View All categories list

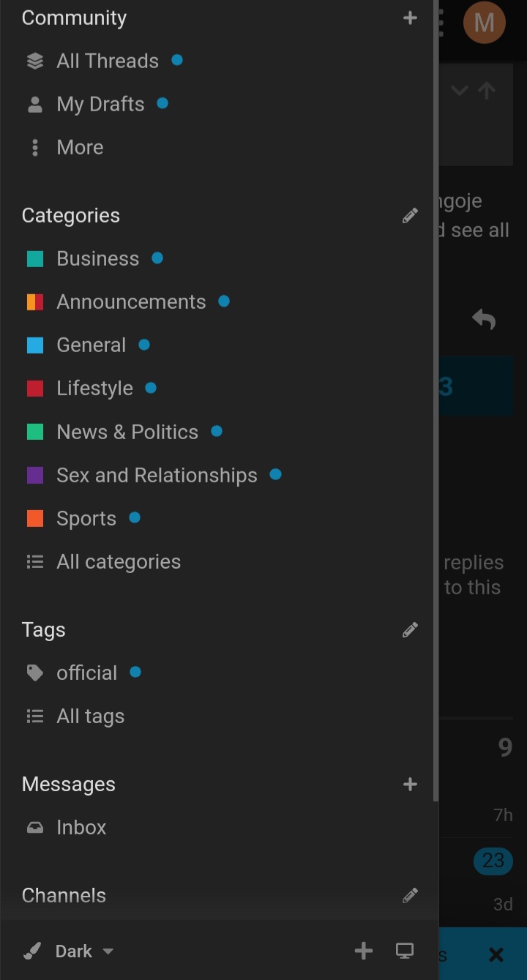118,562
